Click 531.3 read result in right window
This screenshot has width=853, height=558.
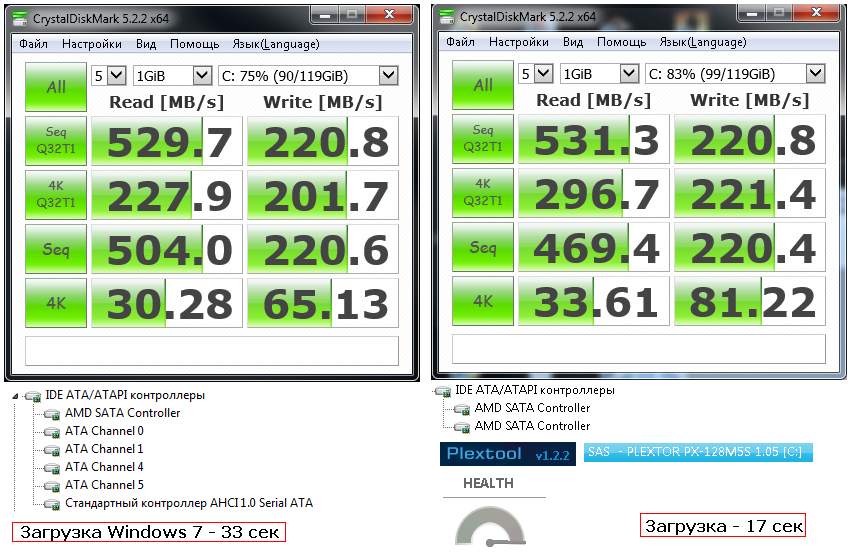pyautogui.click(x=594, y=139)
